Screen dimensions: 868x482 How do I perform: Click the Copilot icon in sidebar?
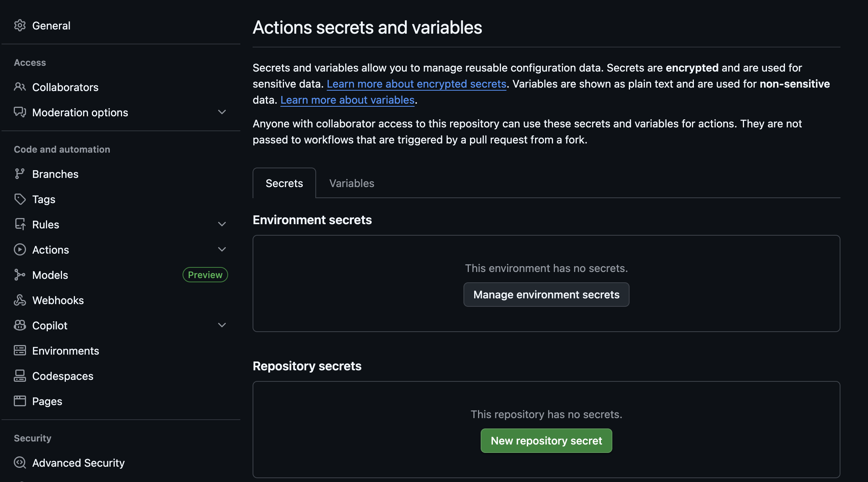20,326
